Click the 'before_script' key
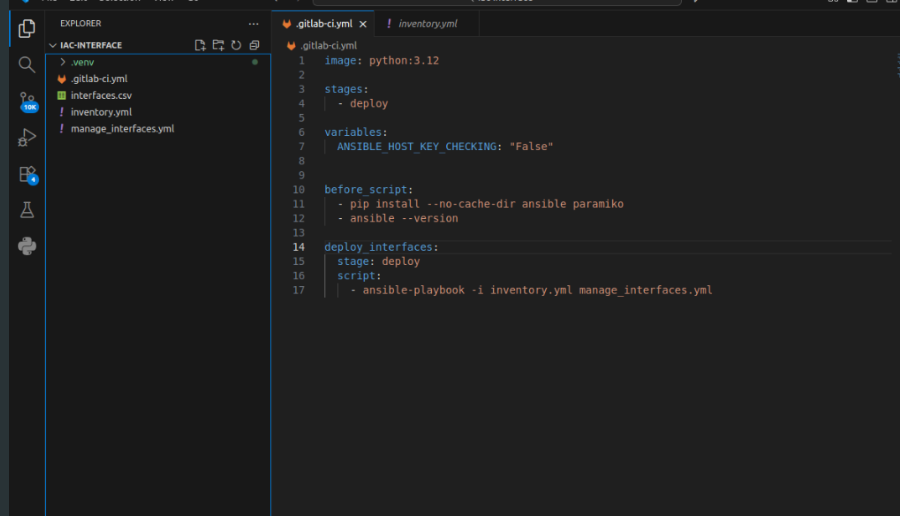 point(366,190)
